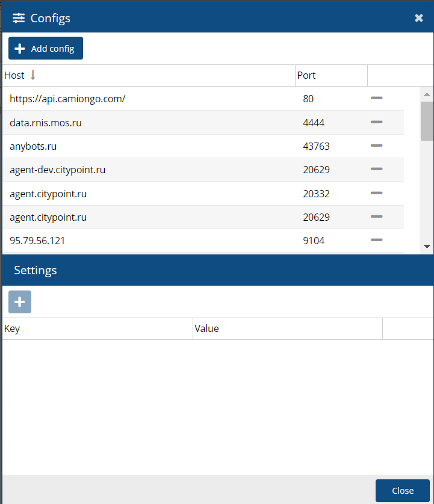
Task: Select the data.rnis.mos.ru host cell
Action: pos(46,123)
